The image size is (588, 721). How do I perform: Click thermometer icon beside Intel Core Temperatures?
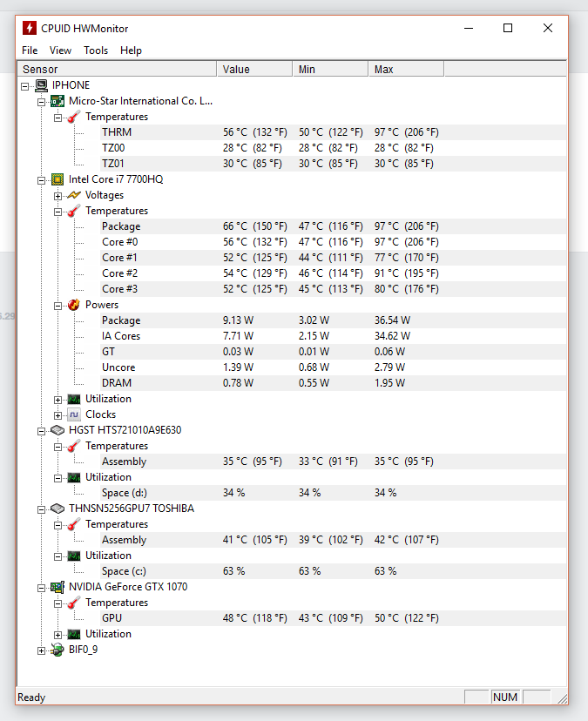pos(74,211)
